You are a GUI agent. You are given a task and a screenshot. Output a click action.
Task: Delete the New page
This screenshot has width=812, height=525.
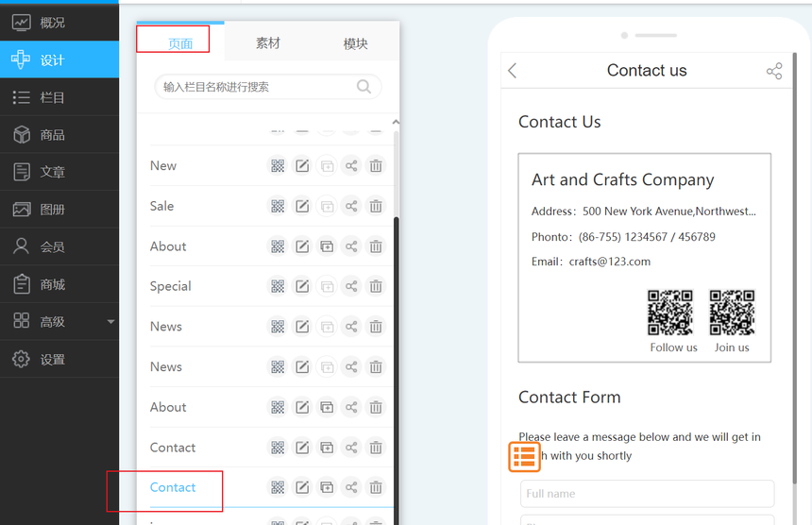tap(376, 166)
